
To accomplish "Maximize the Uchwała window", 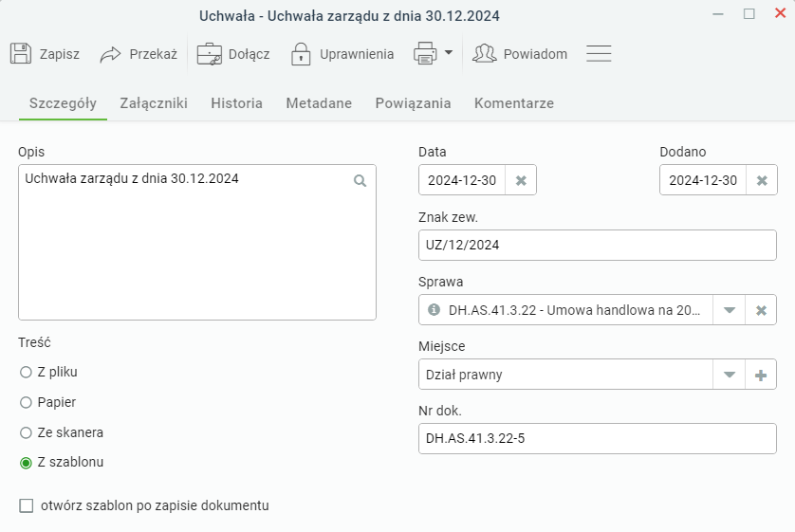I will pos(749,14).
